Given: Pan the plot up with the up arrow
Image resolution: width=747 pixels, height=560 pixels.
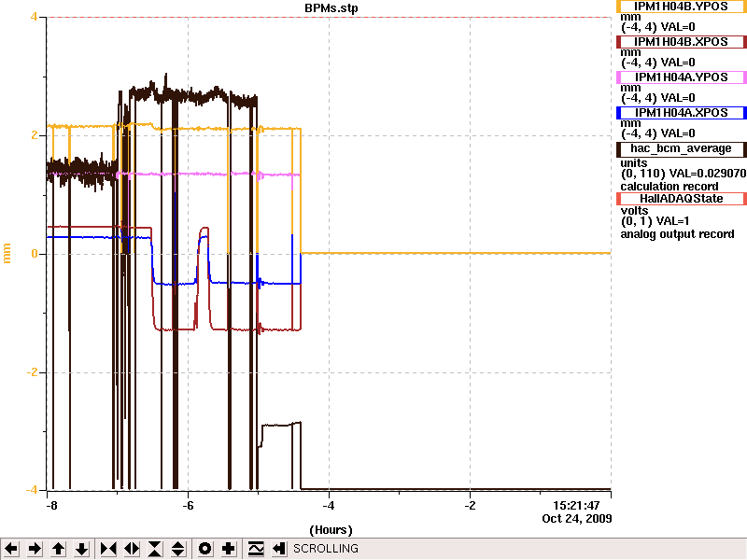Looking at the screenshot, I should (x=58, y=549).
